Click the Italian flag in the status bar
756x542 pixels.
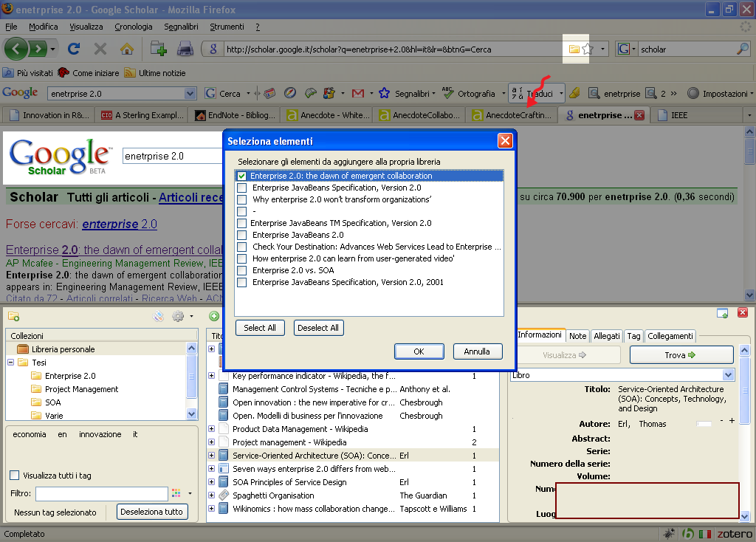point(705,534)
